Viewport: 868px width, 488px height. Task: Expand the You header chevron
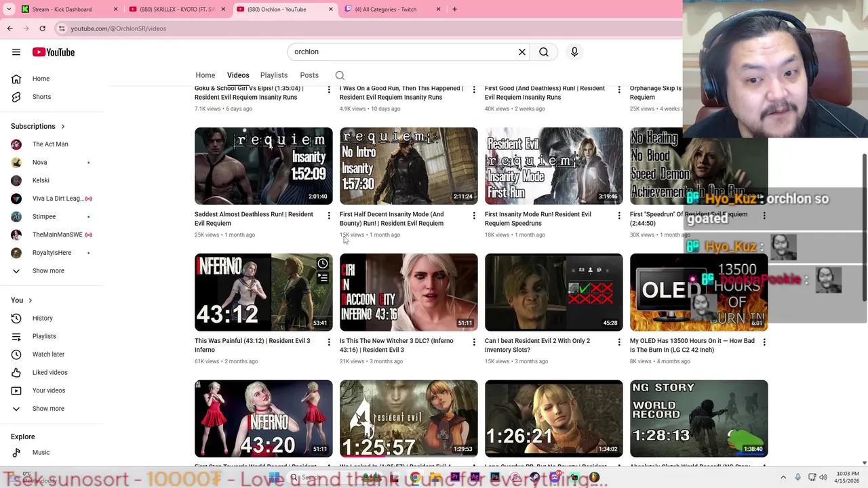30,301
